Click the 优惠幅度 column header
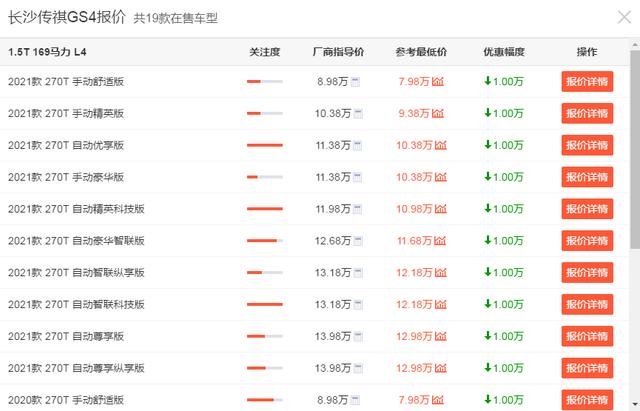This screenshot has height=411, width=640. click(504, 52)
